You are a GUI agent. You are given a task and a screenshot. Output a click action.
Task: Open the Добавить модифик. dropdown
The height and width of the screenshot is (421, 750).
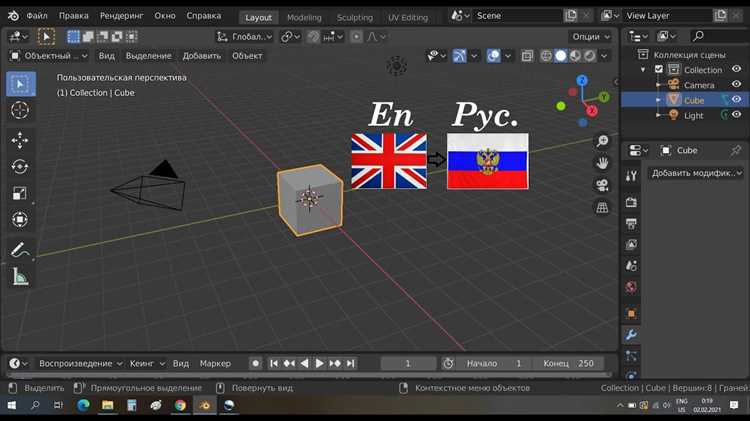coord(696,173)
